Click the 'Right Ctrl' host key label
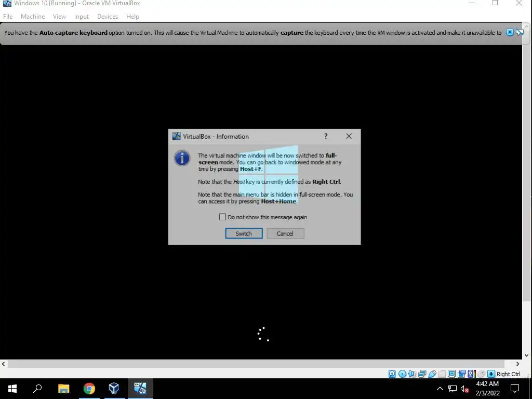Image resolution: width=532 pixels, height=399 pixels. [508, 374]
